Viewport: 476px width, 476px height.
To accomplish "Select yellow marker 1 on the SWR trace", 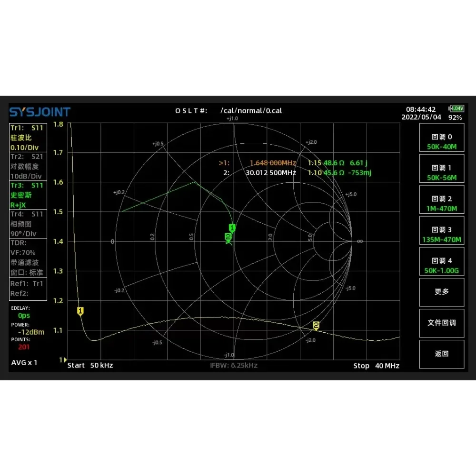I will 80,311.
